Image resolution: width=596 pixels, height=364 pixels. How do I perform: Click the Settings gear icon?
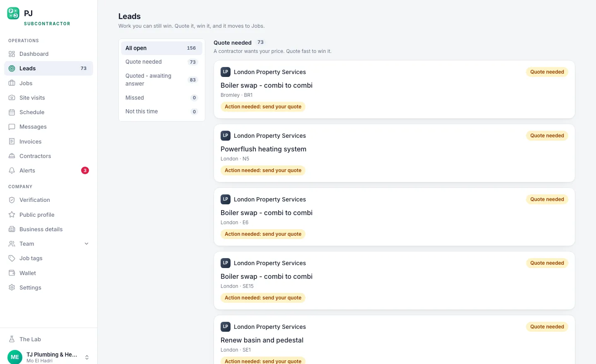[x=12, y=287]
